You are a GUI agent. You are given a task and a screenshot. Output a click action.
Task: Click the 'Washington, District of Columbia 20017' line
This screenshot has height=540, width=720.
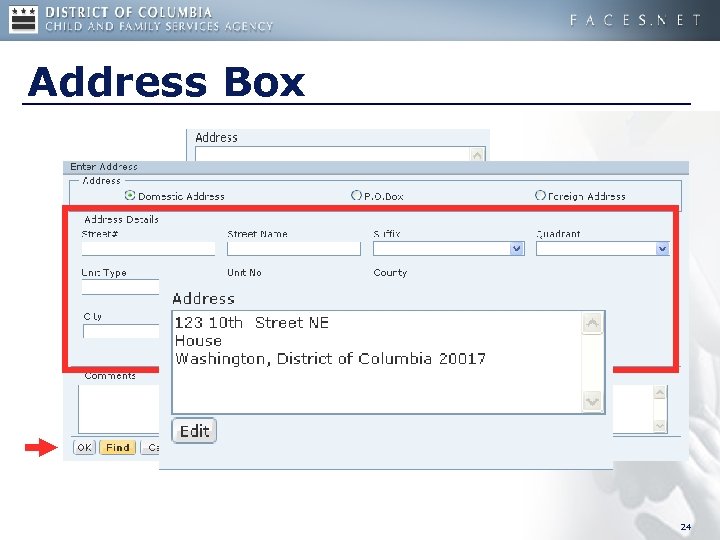[x=330, y=359]
